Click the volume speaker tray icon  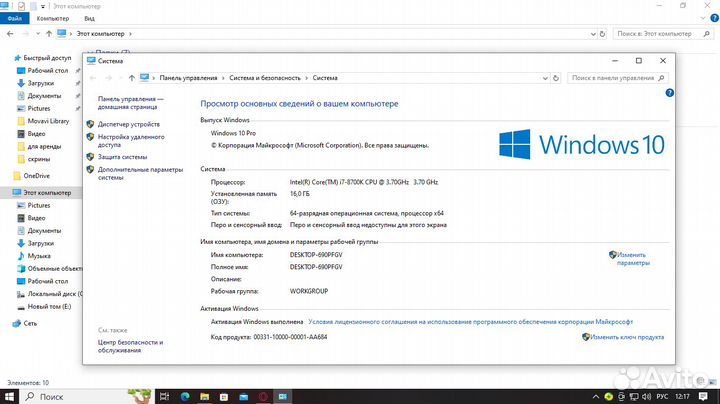[647, 397]
